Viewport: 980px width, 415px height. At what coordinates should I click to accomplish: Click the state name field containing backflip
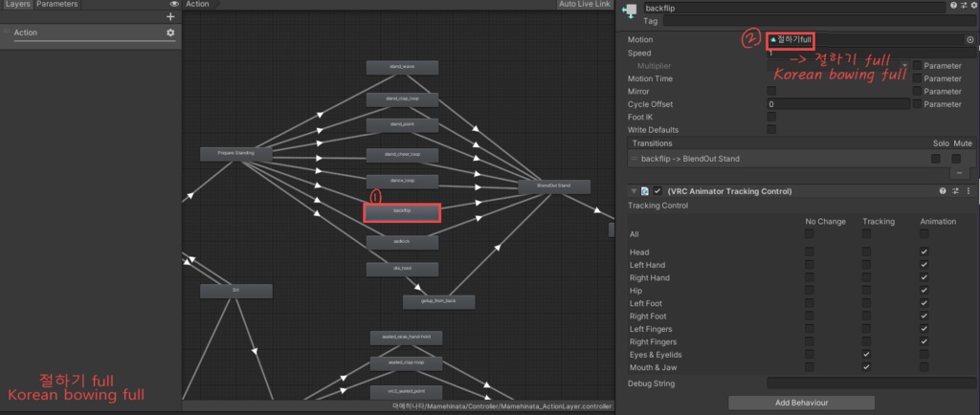pos(794,8)
